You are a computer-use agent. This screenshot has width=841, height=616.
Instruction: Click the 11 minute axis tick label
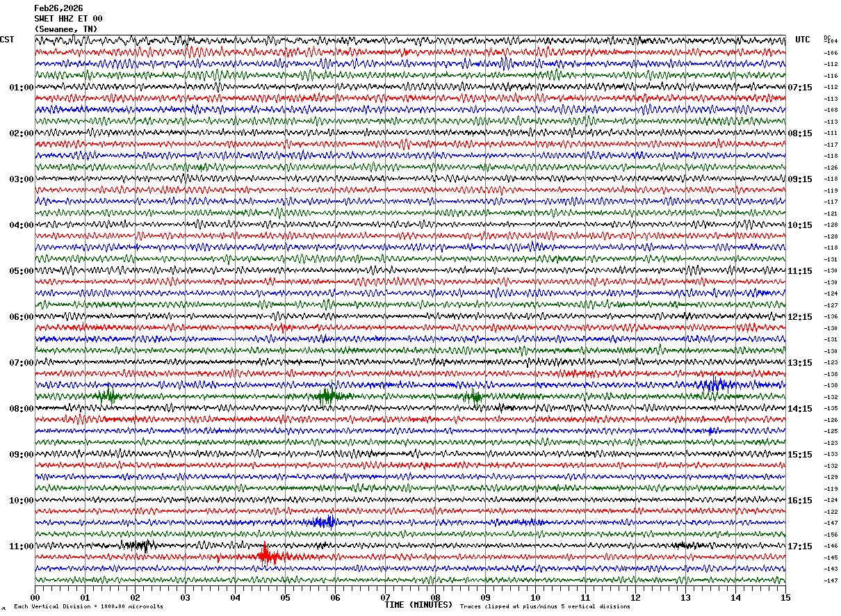coord(585,597)
